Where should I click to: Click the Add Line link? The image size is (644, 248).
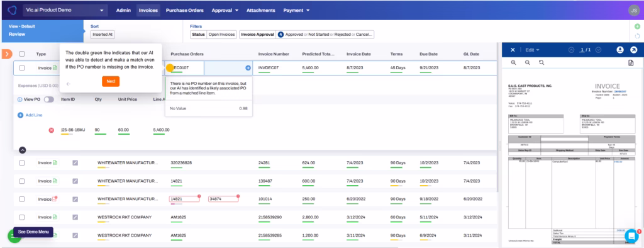30,115
